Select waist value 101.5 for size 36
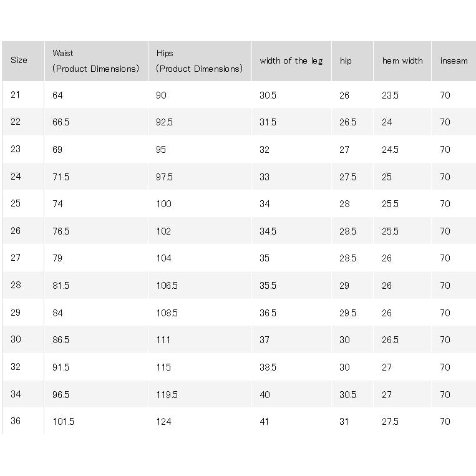Screen dimensions: 476x476 [x=63, y=421]
